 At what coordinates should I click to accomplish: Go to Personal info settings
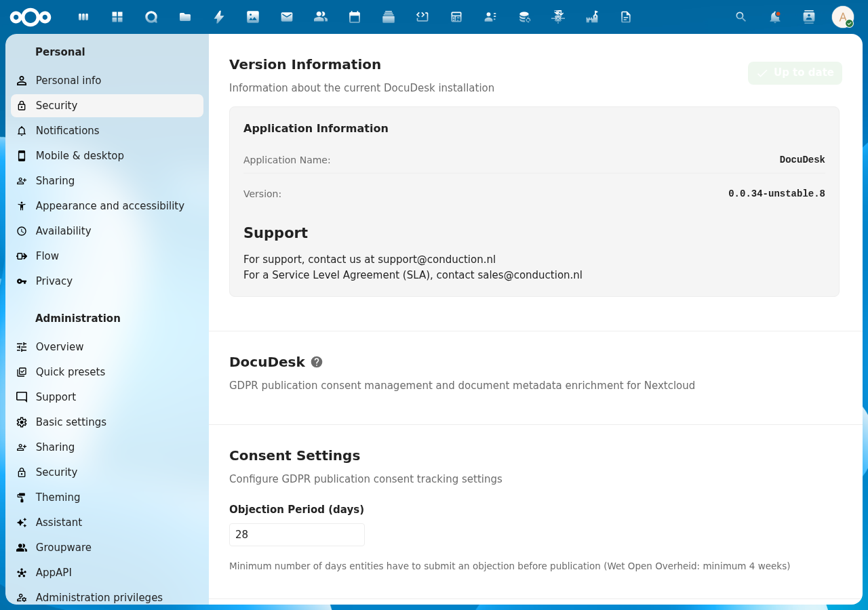[107, 81]
